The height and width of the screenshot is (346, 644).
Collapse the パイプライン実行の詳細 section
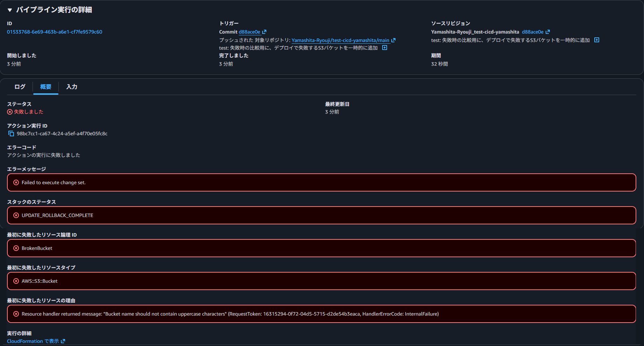pyautogui.click(x=10, y=10)
